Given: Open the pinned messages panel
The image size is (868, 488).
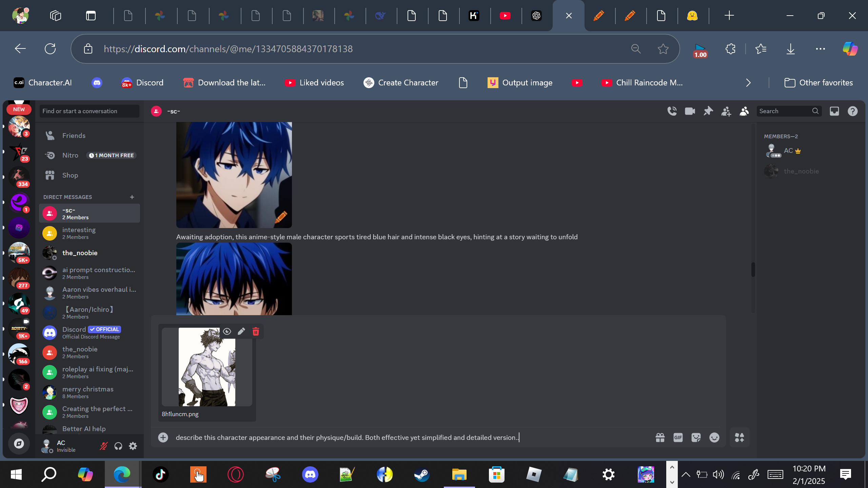Looking at the screenshot, I should (708, 111).
